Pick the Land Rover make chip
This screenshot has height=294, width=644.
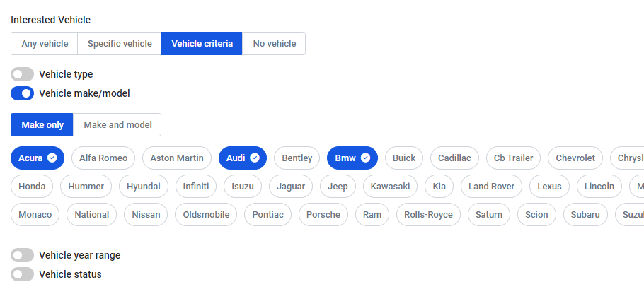coord(491,186)
